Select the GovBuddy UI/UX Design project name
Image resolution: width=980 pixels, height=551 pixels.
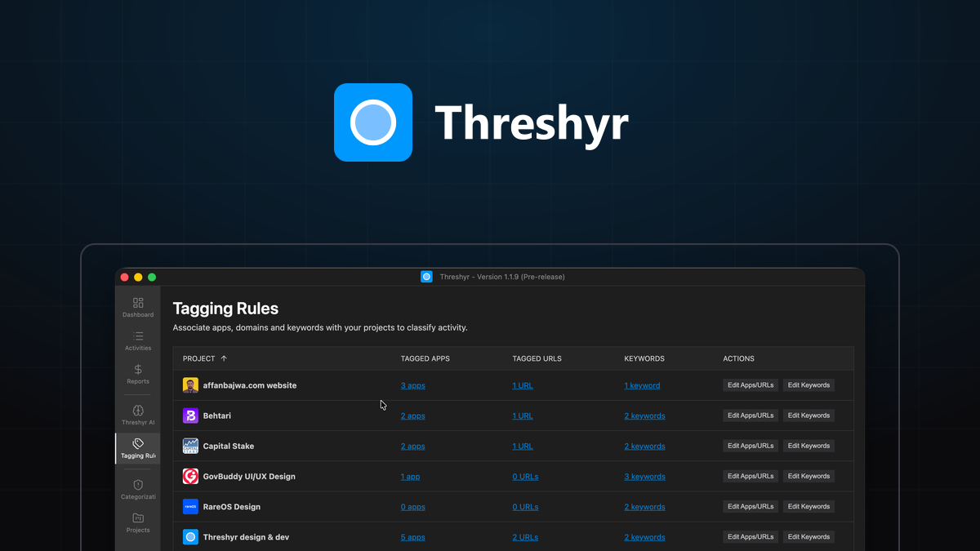point(249,476)
